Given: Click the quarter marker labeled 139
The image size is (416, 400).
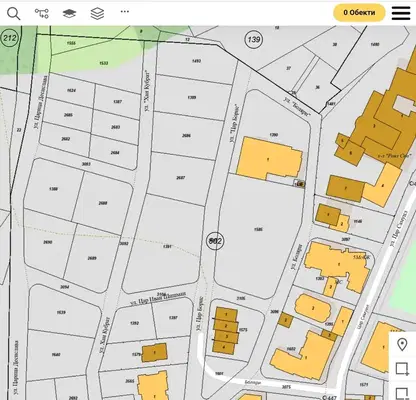Looking at the screenshot, I should click(254, 40).
